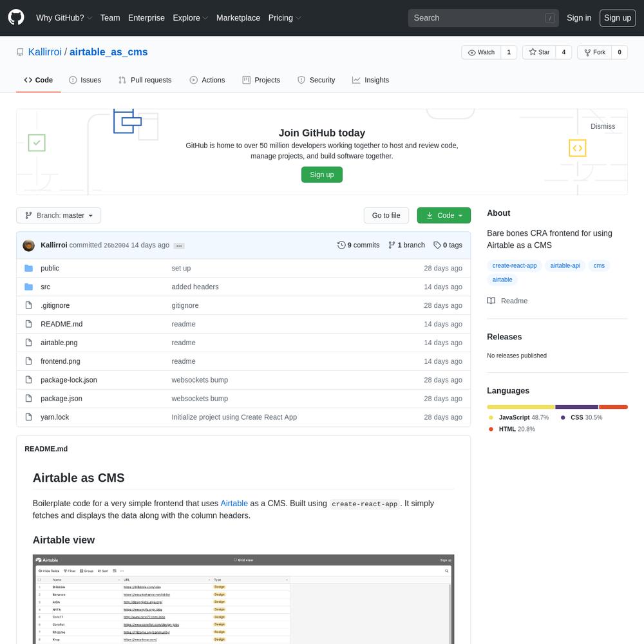The height and width of the screenshot is (644, 644).
Task: Click the yellow JavaScript language bar segment
Action: [521, 407]
